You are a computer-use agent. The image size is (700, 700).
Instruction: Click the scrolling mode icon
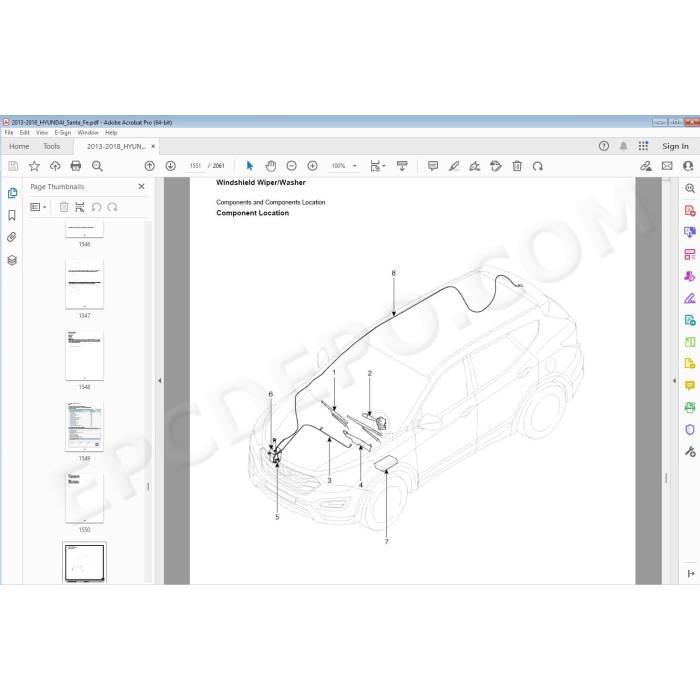(x=402, y=166)
